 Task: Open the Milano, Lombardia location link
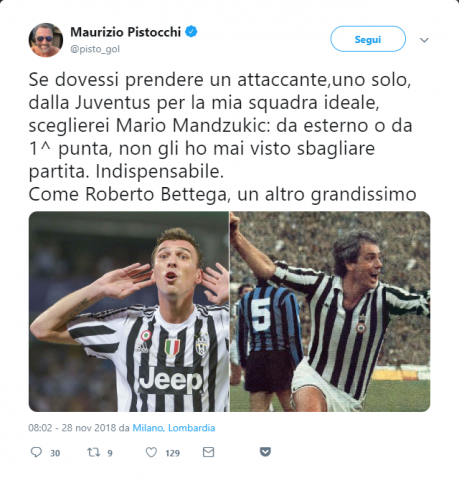click(174, 428)
